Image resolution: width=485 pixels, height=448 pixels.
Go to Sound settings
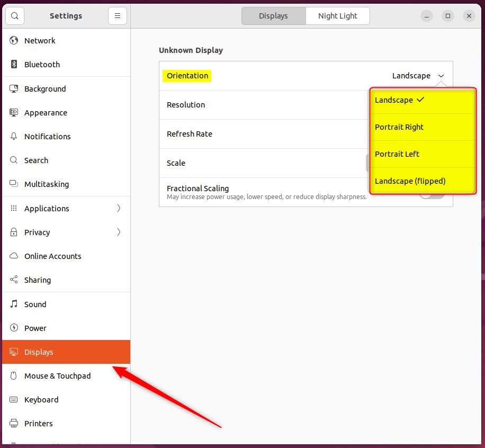(x=66, y=304)
